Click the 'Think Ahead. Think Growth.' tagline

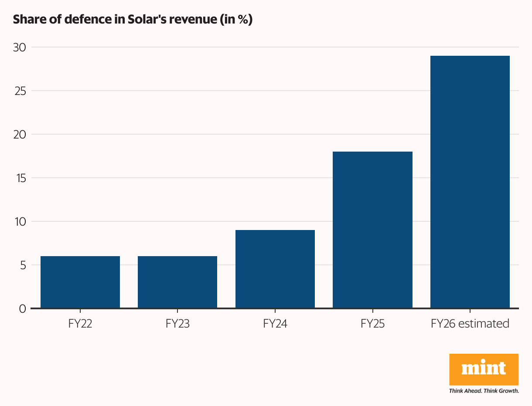(x=484, y=391)
